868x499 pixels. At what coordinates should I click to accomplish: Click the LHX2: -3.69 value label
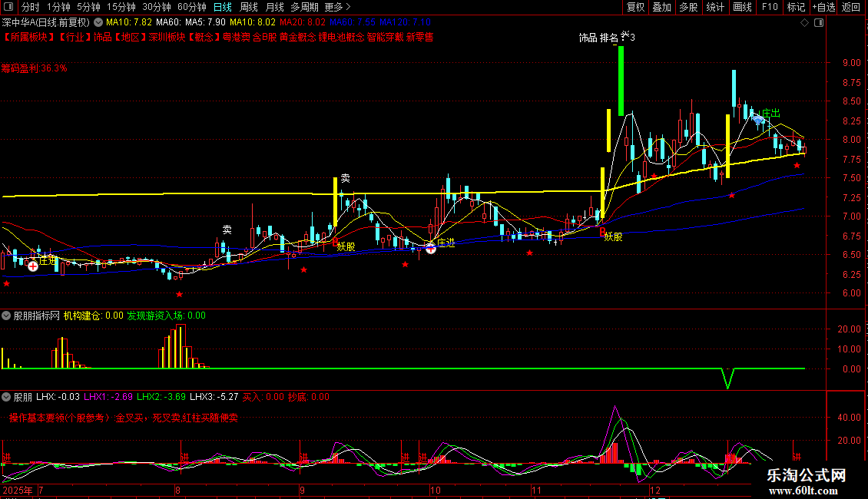161,397
